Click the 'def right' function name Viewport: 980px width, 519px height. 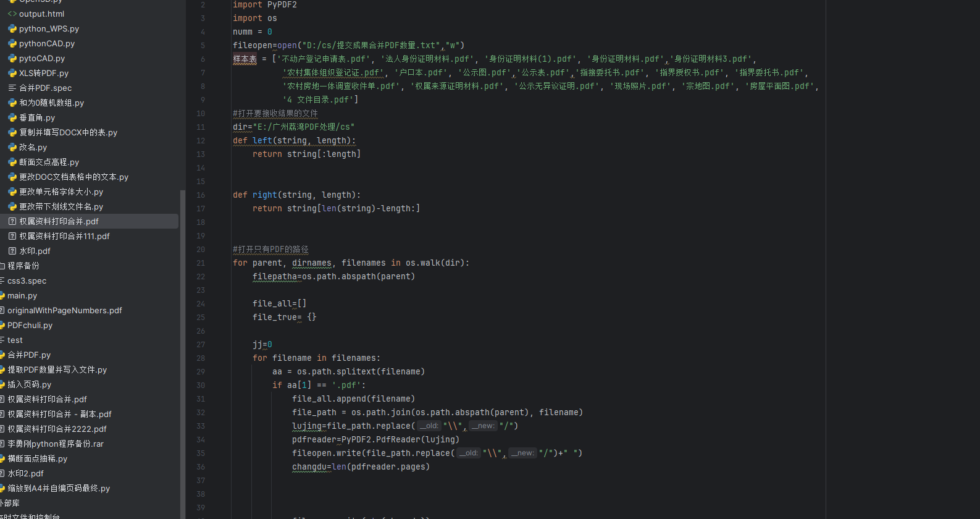264,195
